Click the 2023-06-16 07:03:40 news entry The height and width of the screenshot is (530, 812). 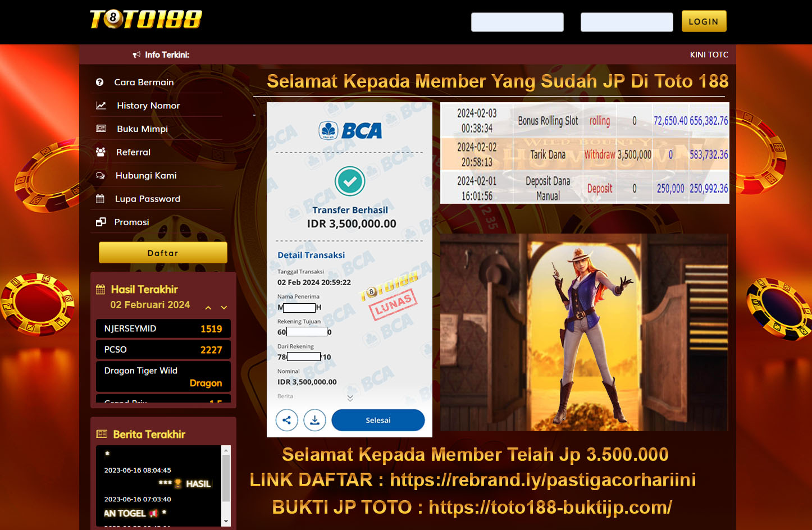[x=138, y=499]
